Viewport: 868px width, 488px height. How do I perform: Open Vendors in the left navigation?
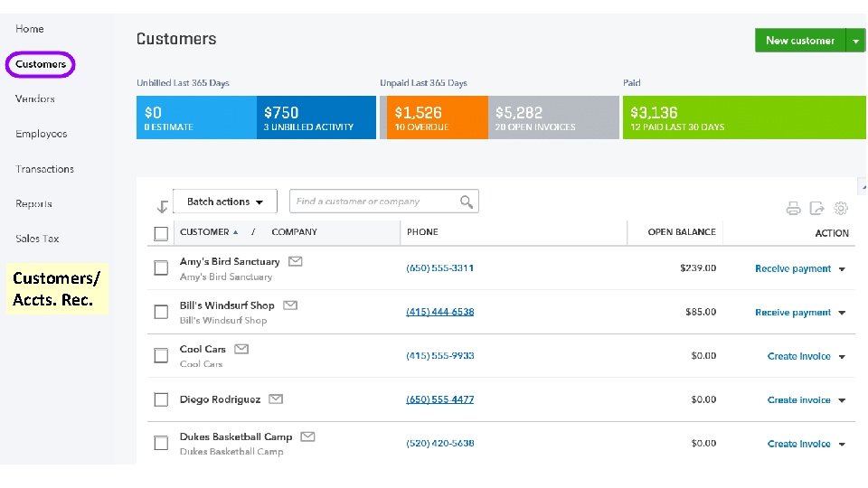pyautogui.click(x=35, y=99)
